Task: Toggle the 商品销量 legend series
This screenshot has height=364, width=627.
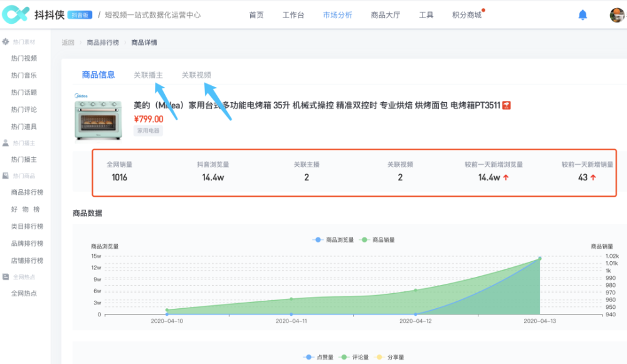Action: (x=377, y=240)
